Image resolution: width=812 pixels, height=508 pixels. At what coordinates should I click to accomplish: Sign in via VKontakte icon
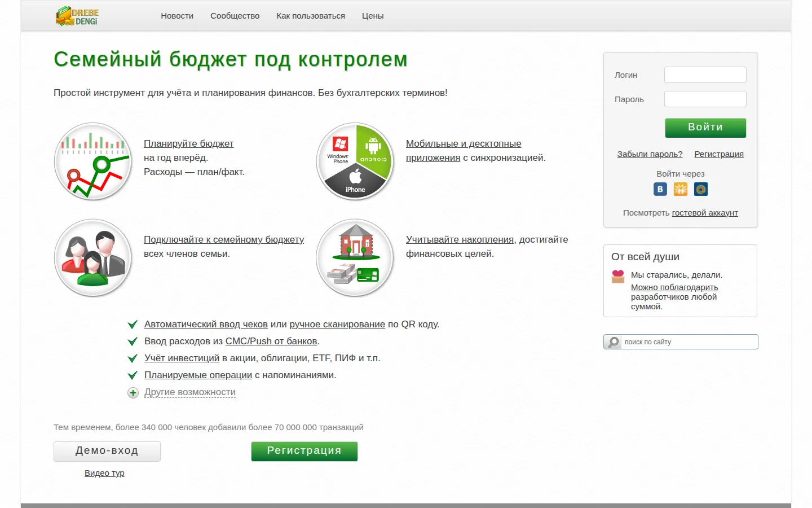tap(660, 189)
